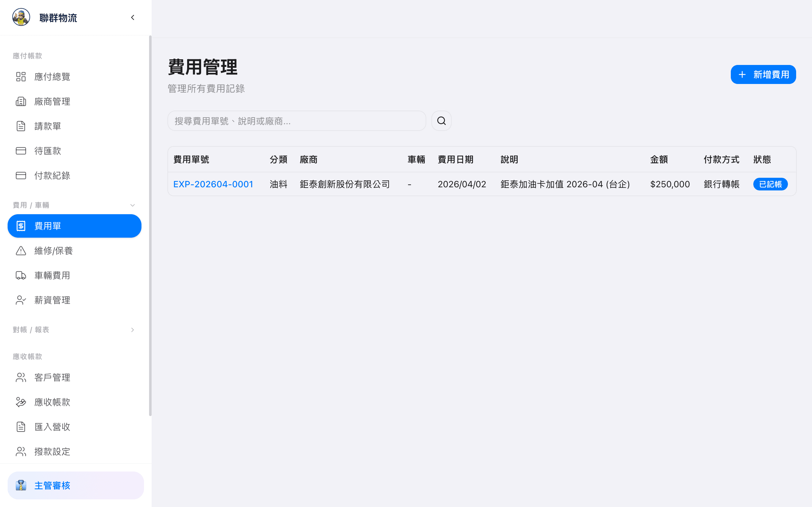This screenshot has width=812, height=507.
Task: Collapse the 費用 / 車輛 section
Action: click(x=132, y=205)
